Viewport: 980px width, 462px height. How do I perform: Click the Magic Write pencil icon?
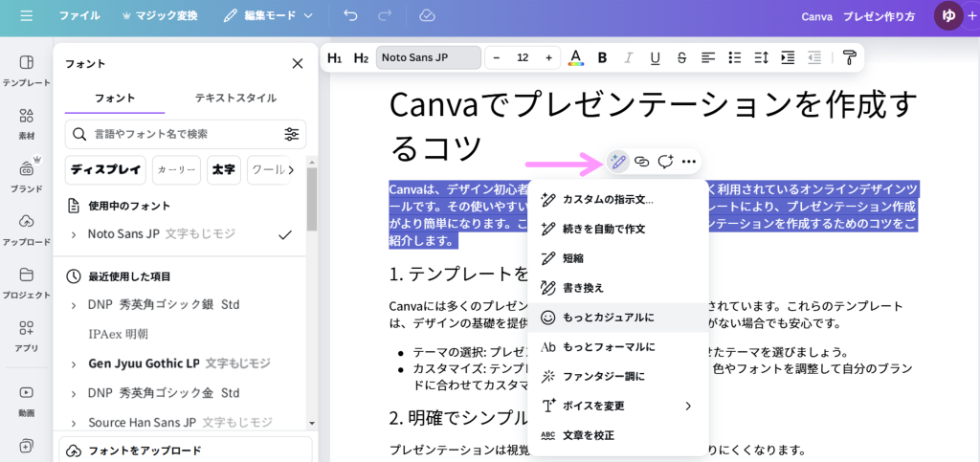pos(618,161)
